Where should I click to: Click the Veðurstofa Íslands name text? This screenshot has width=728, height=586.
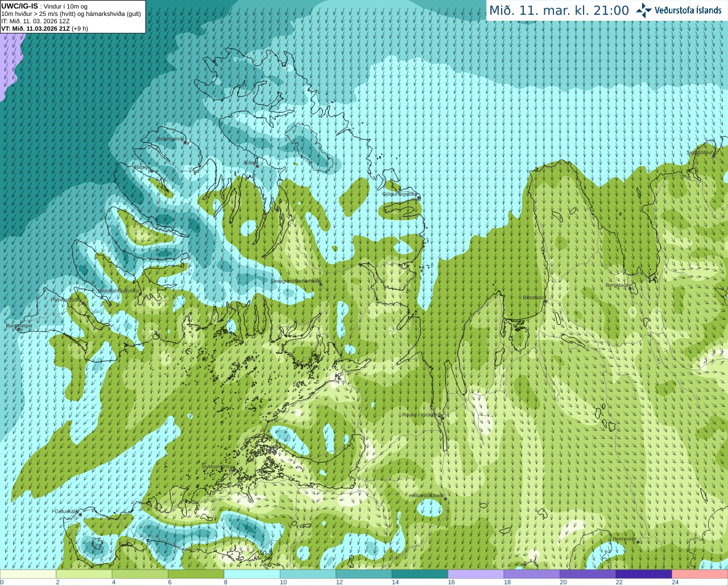point(688,10)
